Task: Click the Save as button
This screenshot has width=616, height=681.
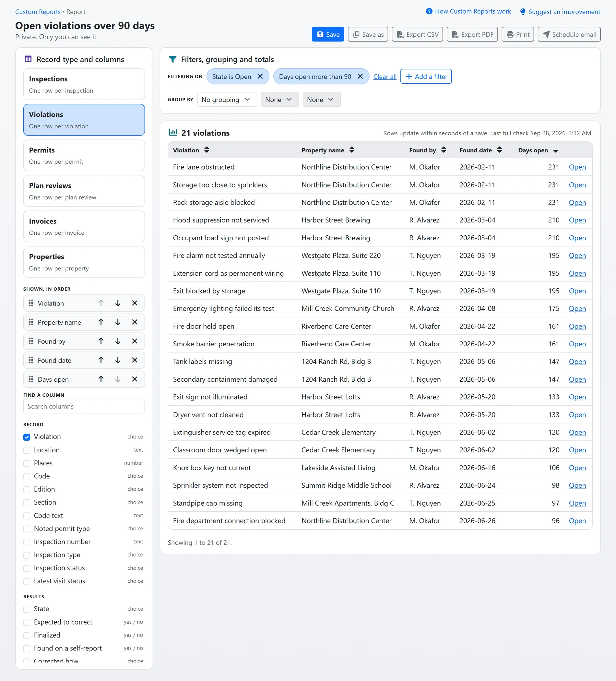Action: (368, 34)
